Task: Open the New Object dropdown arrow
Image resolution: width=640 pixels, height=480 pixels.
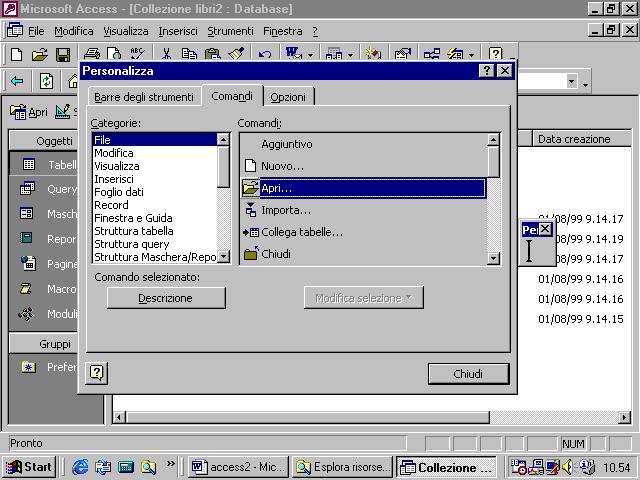Action: (472, 54)
